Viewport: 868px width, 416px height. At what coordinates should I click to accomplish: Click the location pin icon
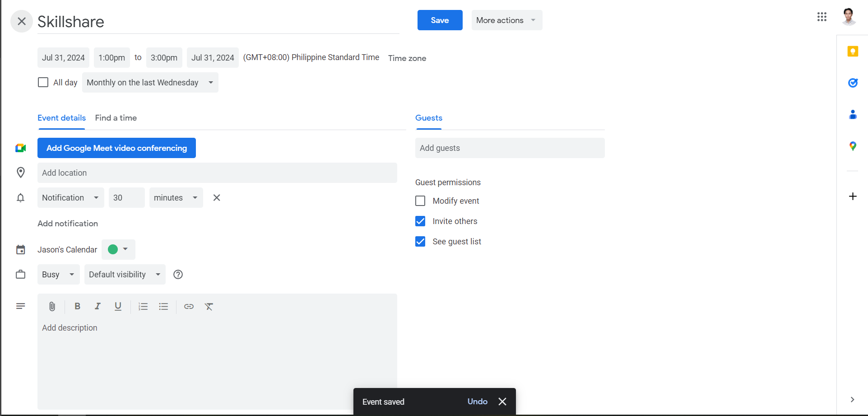click(x=20, y=173)
